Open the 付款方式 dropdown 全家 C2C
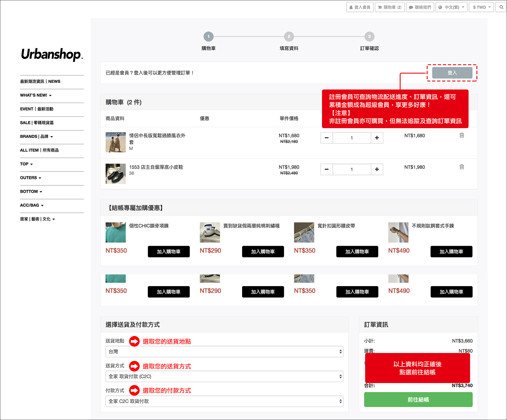This screenshot has height=420, width=507. [224, 401]
